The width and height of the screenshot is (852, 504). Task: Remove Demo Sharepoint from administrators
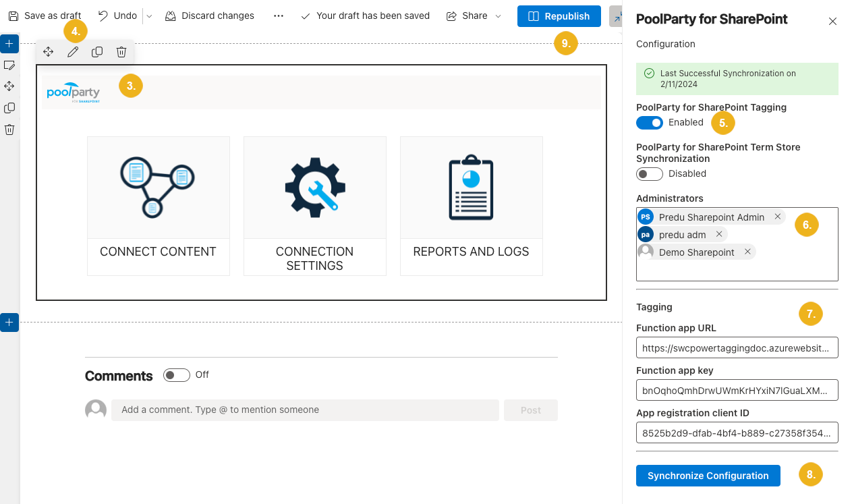tap(747, 252)
